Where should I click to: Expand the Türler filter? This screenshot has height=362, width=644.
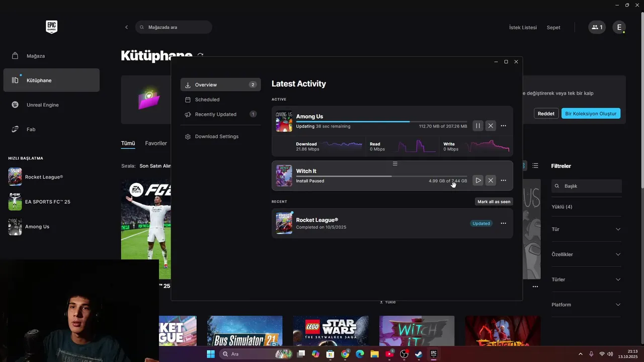[587, 280]
